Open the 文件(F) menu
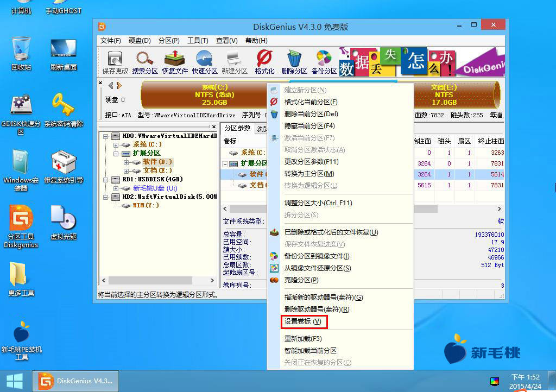556x392 pixels. pyautogui.click(x=110, y=41)
